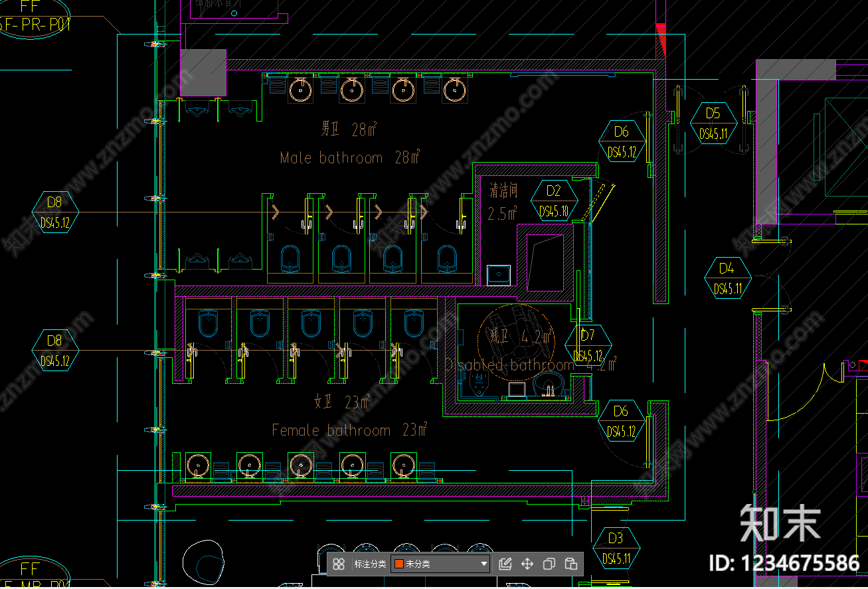Select the 男卫 28㎡ room label
868x589 pixels.
click(349, 129)
